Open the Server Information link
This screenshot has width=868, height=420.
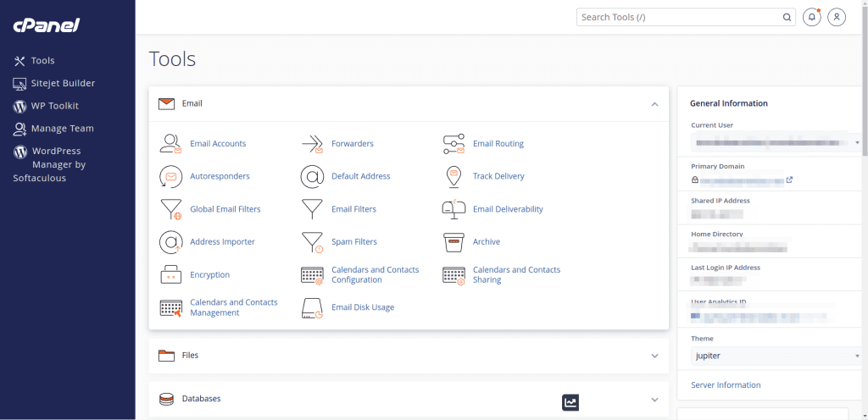point(726,385)
